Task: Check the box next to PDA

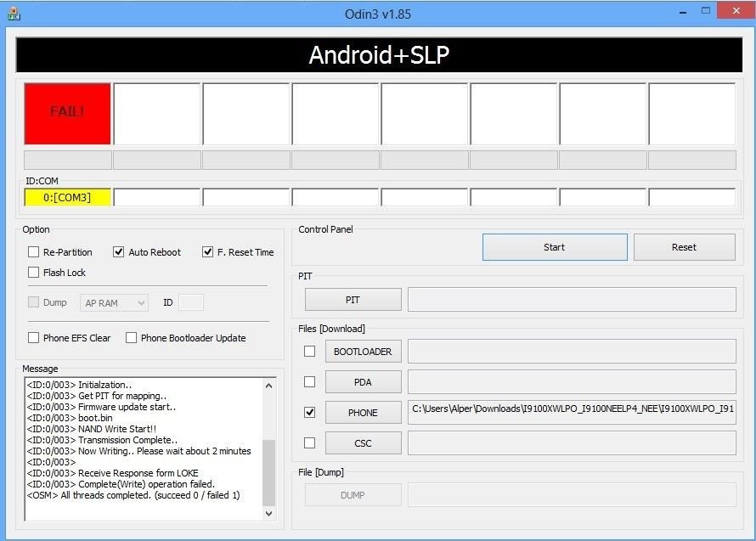Action: [309, 382]
